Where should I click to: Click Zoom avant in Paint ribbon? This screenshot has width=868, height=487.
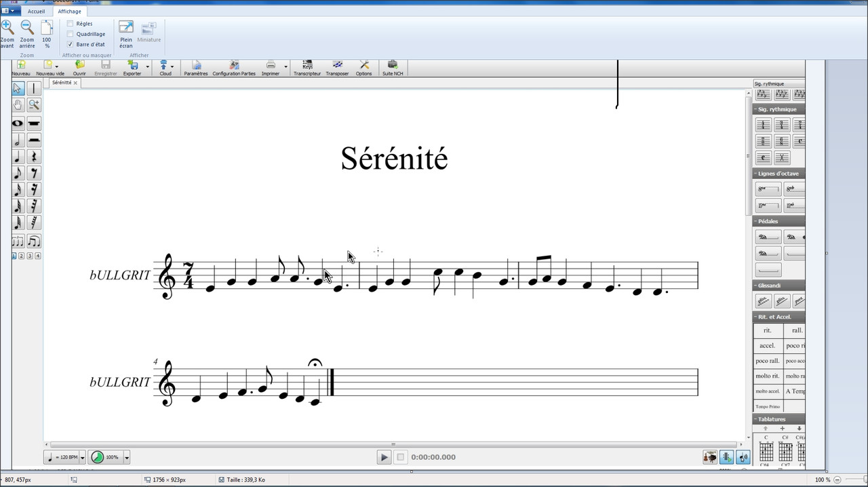pyautogui.click(x=7, y=34)
